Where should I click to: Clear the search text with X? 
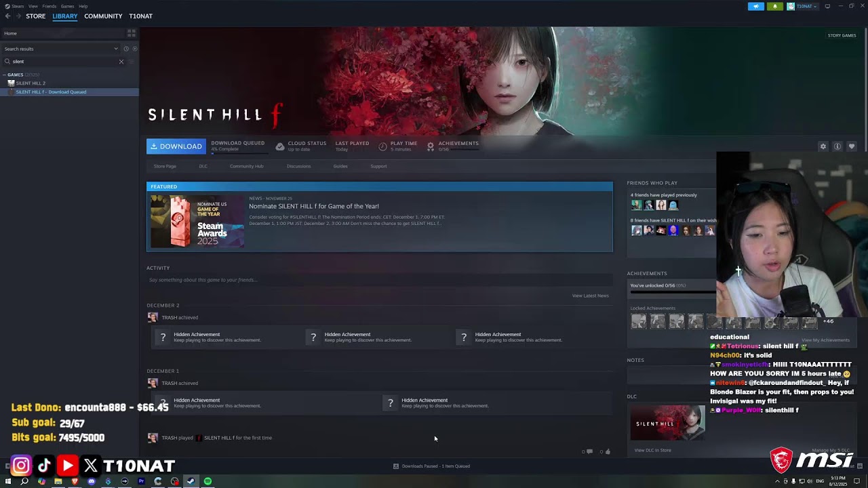(x=121, y=62)
